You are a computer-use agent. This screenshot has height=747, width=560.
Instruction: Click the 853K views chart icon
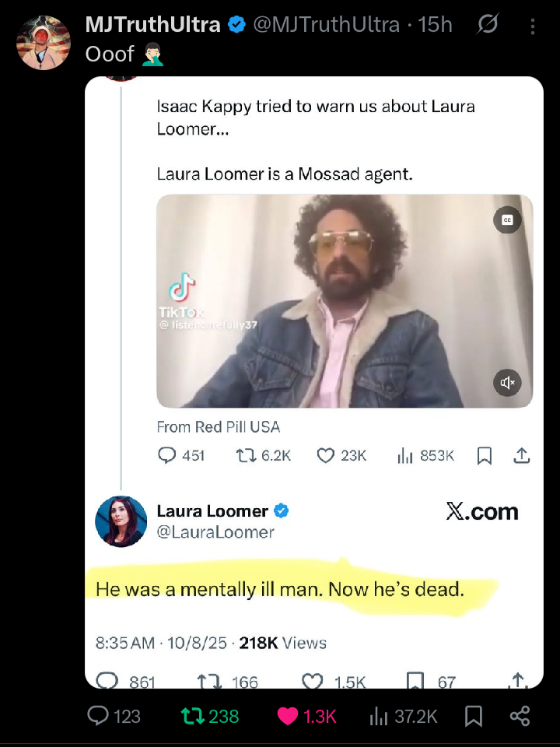click(x=404, y=455)
